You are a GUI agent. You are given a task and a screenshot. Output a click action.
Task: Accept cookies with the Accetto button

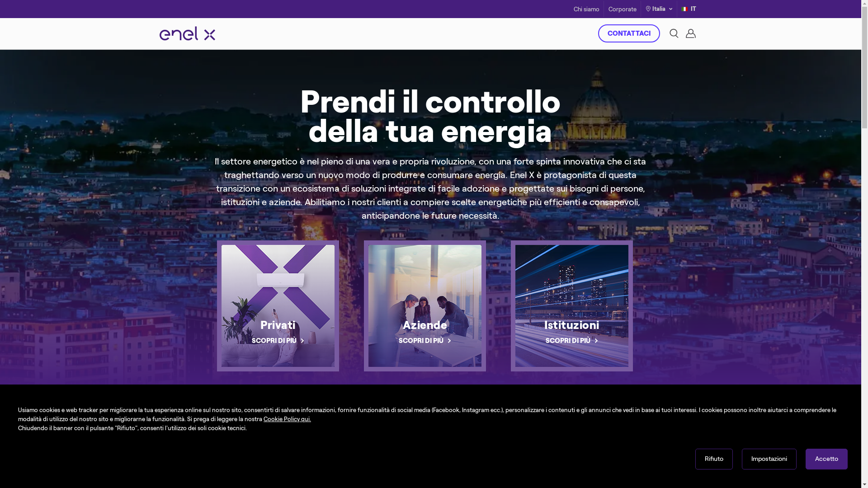point(826,459)
